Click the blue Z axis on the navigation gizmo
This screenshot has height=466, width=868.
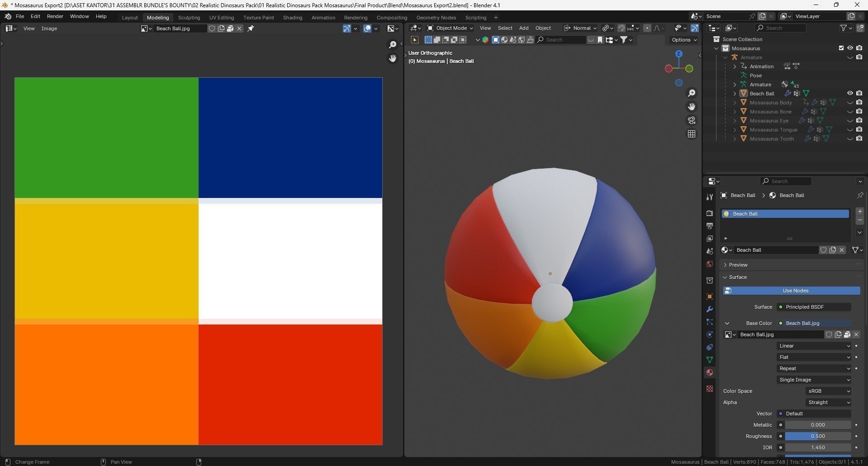point(678,54)
